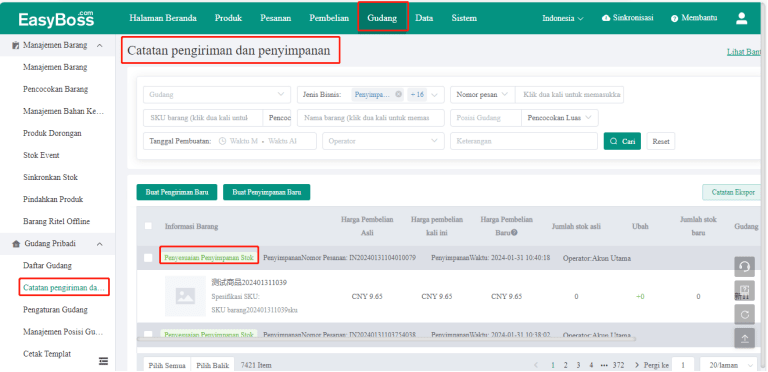Click the product image placeholder thumbnail
768x372 pixels.
coord(185,296)
